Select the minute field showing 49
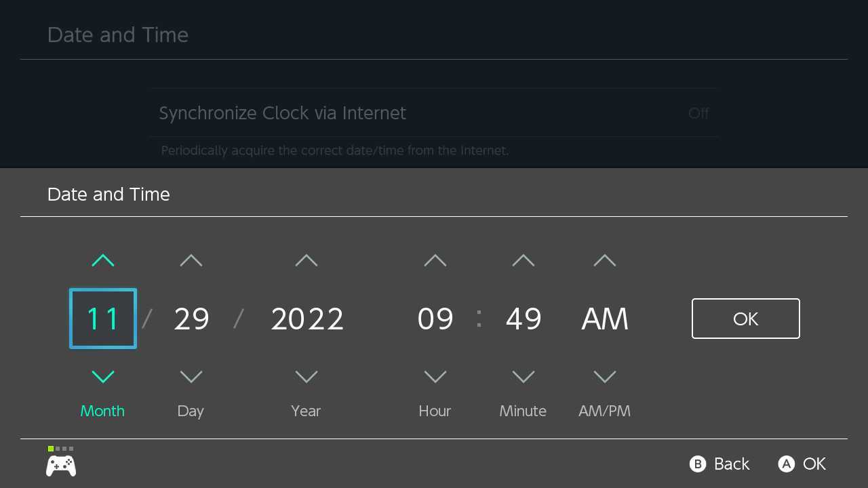 524,319
